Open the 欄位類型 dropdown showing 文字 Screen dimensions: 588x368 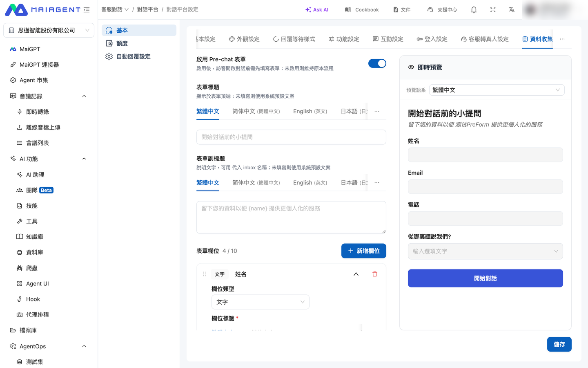pyautogui.click(x=261, y=302)
